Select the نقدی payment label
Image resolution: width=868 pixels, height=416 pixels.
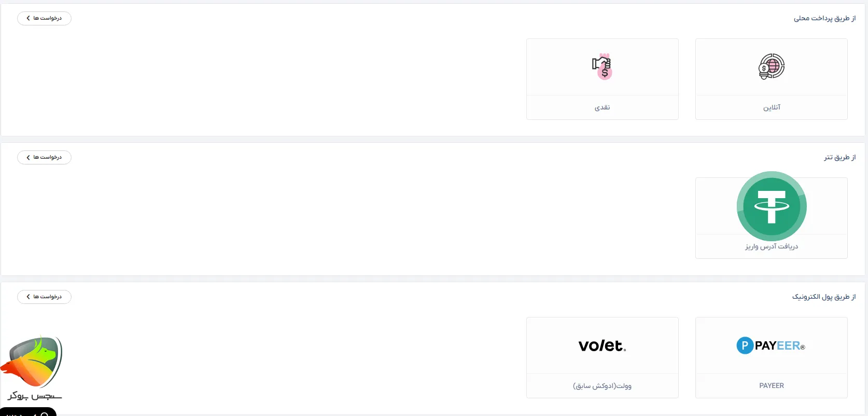(x=602, y=107)
